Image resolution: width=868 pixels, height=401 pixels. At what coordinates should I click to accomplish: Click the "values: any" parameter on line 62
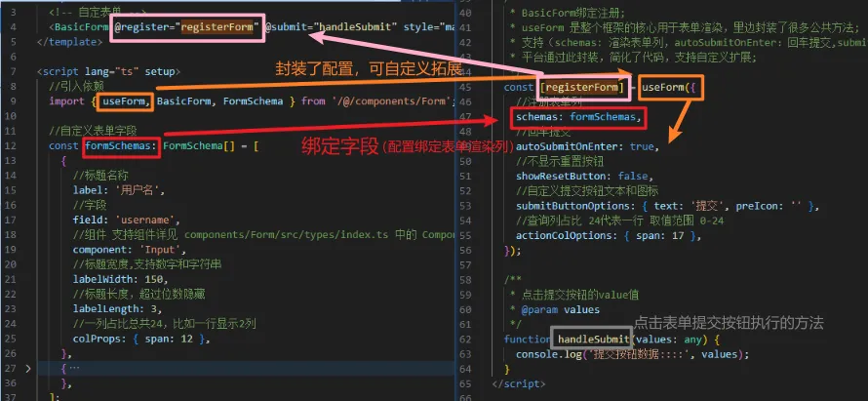click(668, 340)
